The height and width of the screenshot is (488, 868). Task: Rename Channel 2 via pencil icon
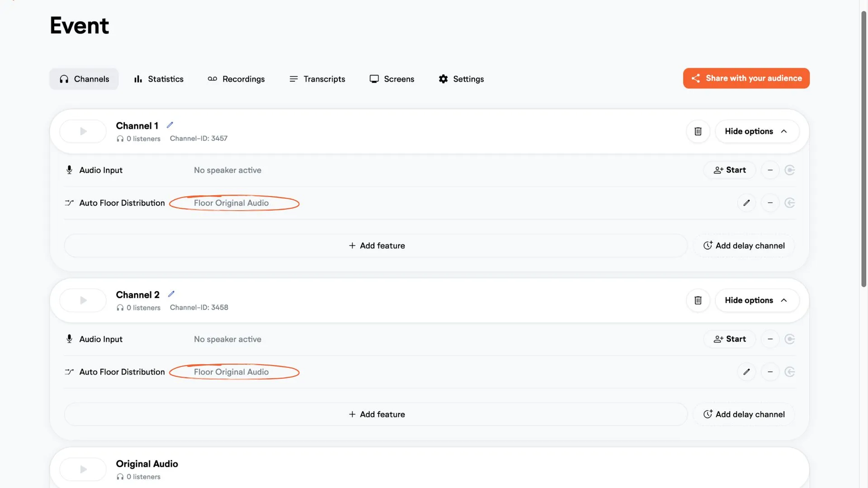coord(171,294)
